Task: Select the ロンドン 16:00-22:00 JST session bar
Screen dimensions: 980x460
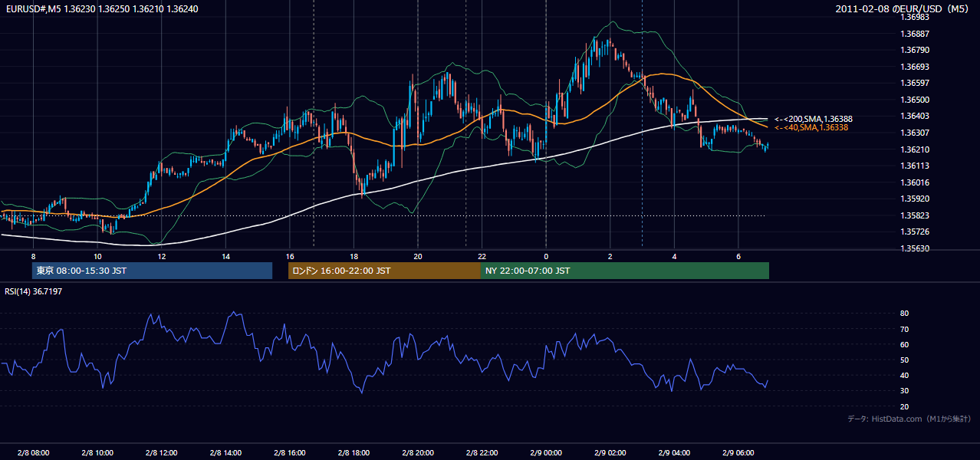Action: click(x=384, y=271)
